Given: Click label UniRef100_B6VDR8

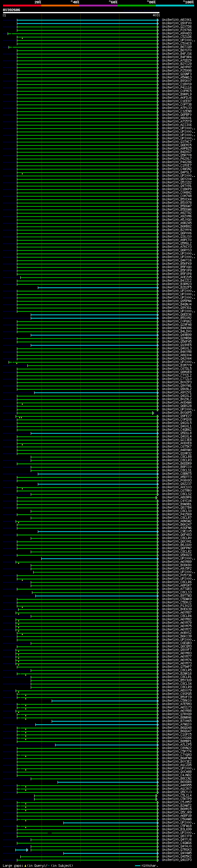Looking at the screenshot, I should pos(176,782).
